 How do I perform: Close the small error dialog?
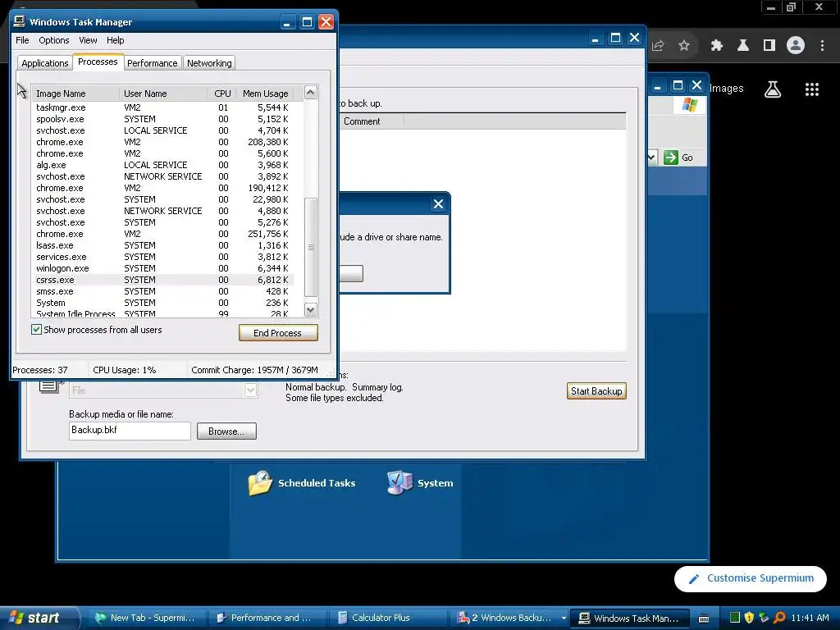(x=438, y=203)
